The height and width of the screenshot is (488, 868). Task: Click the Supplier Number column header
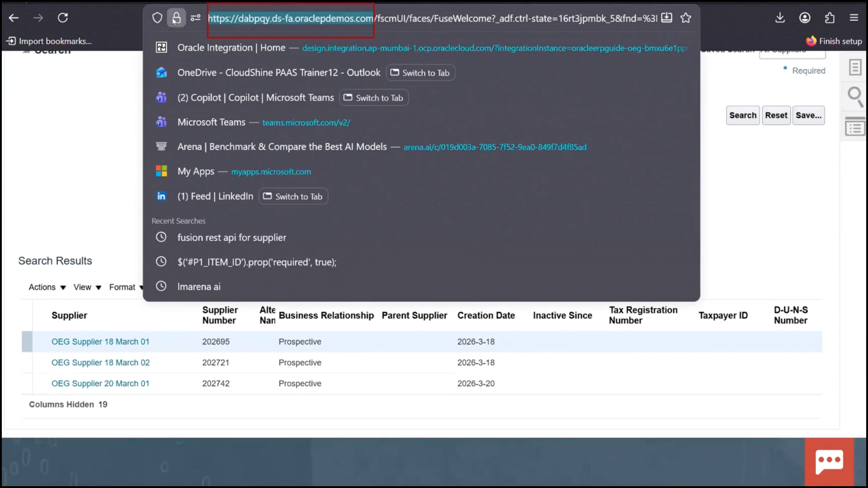click(x=220, y=315)
